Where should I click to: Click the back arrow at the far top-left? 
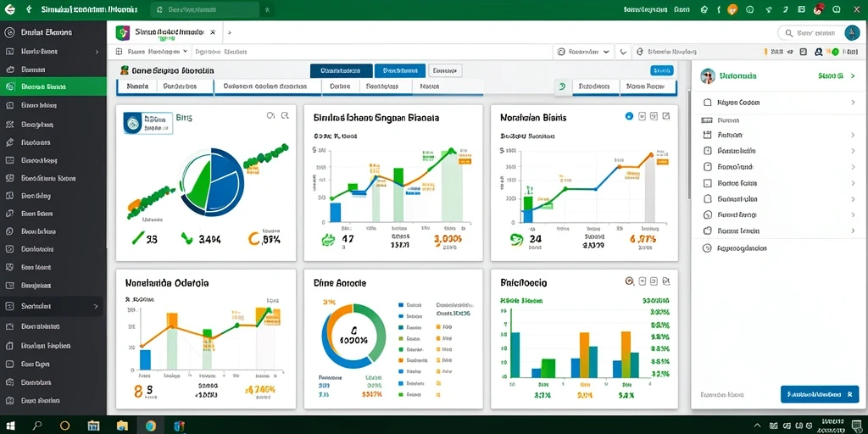(x=9, y=9)
